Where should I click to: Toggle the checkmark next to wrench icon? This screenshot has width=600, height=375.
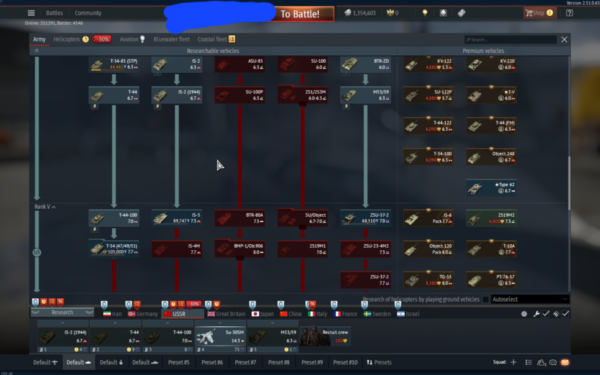tap(546, 314)
